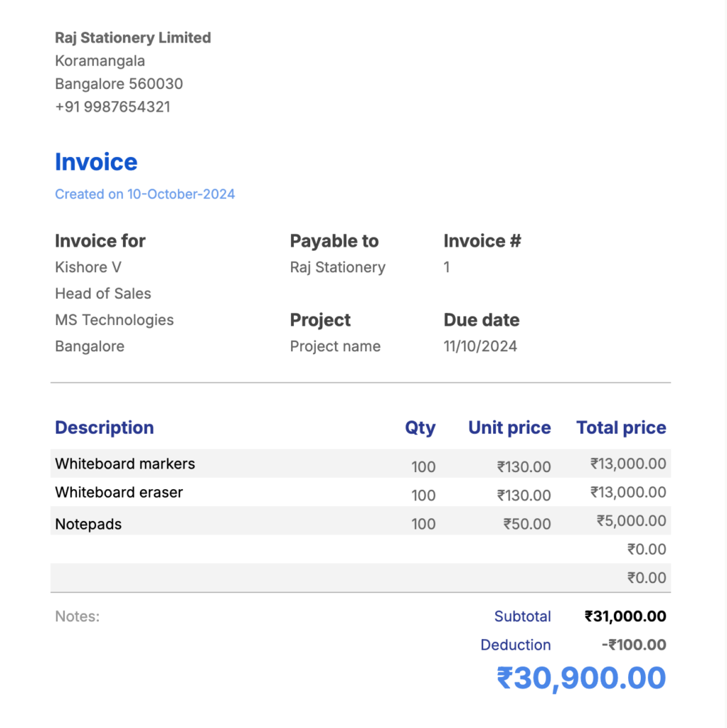The height and width of the screenshot is (728, 727).
Task: Click the invoice number 1 field
Action: (447, 267)
